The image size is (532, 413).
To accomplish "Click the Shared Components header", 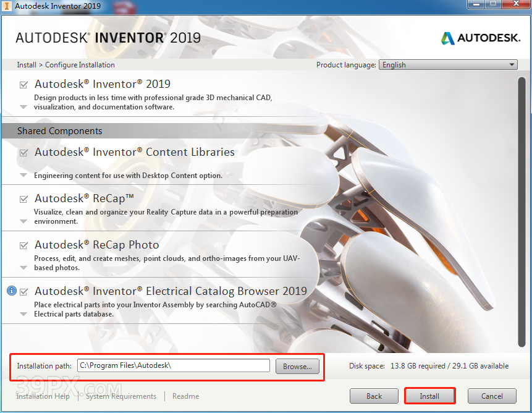I will [60, 131].
